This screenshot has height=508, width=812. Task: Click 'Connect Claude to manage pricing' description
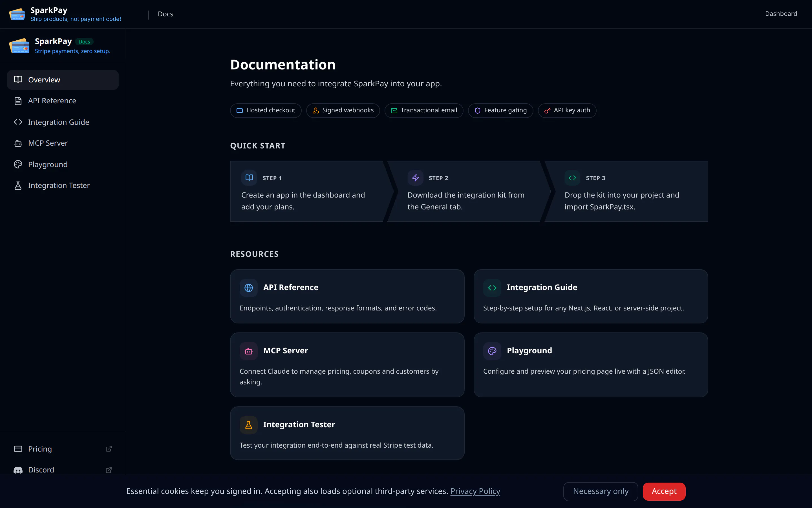click(x=339, y=377)
